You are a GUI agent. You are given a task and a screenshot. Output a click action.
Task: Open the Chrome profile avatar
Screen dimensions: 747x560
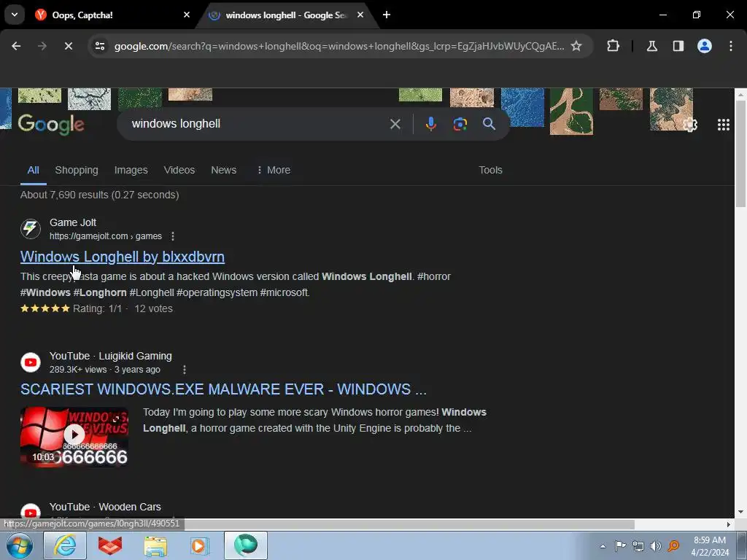(705, 46)
